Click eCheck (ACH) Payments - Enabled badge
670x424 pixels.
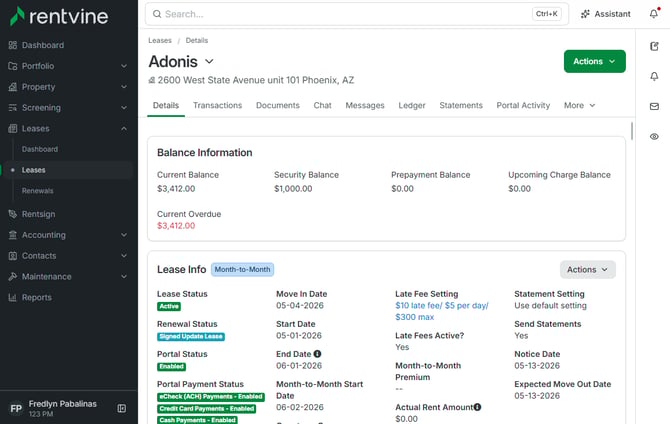tap(211, 397)
